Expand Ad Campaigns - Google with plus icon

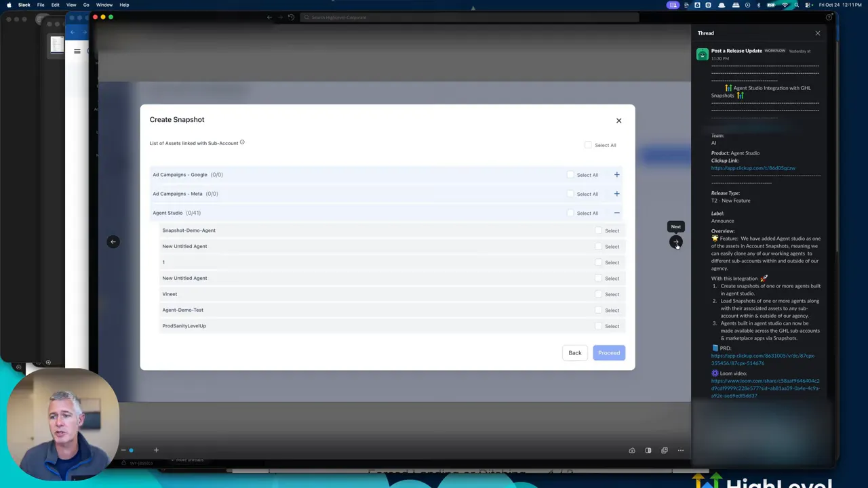click(x=616, y=175)
